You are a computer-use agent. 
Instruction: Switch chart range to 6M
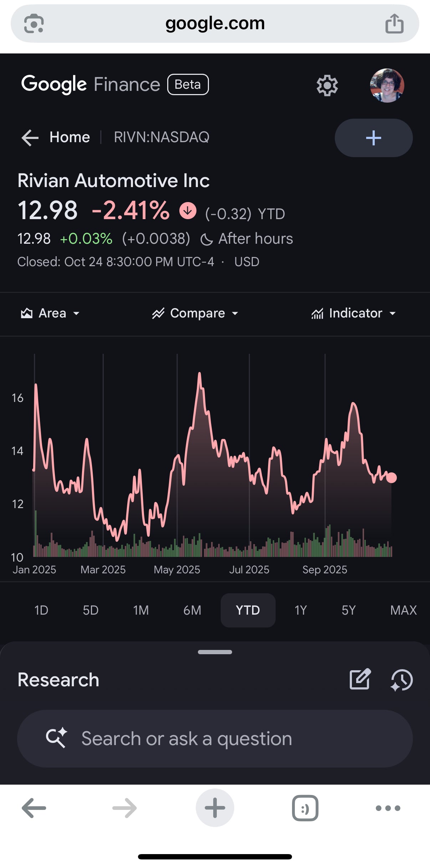tap(192, 610)
